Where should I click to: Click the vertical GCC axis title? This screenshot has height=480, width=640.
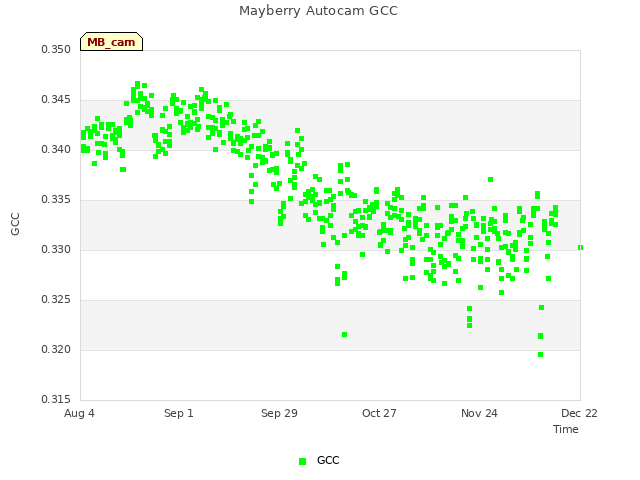[x=15, y=224]
